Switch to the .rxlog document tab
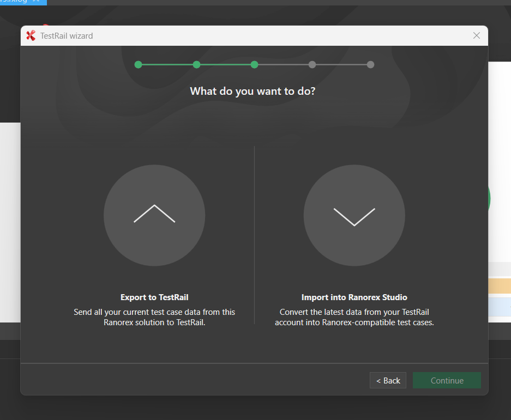The height and width of the screenshot is (420, 511). pyautogui.click(x=14, y=2)
